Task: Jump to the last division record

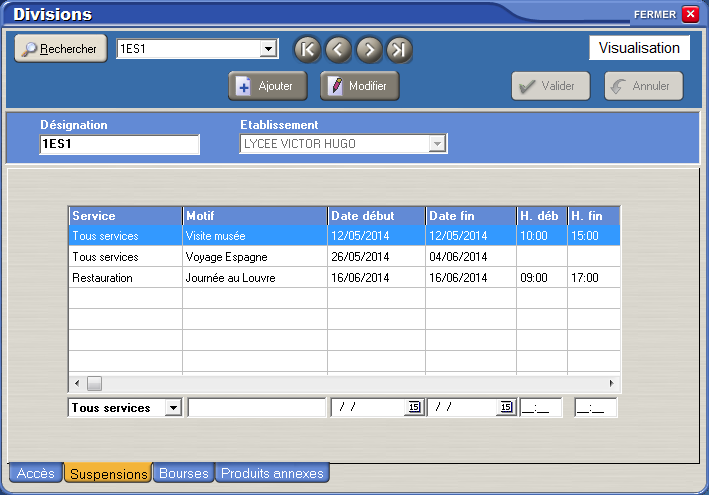Action: click(x=399, y=49)
